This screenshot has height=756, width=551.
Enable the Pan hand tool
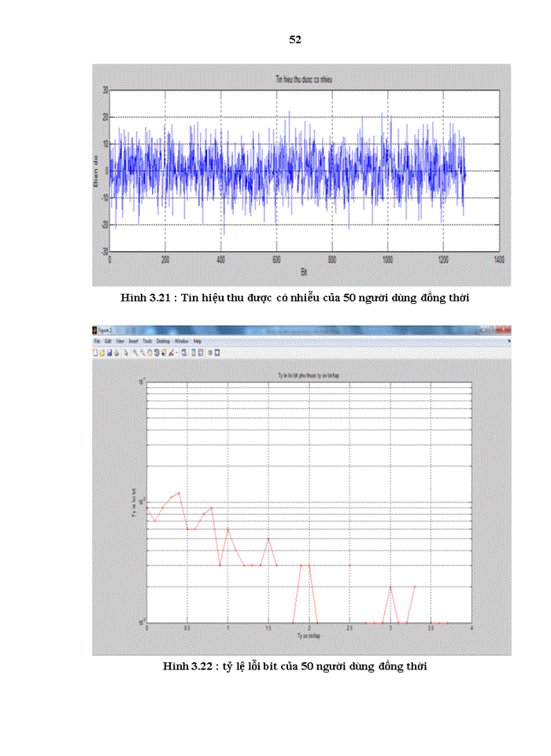click(x=150, y=353)
